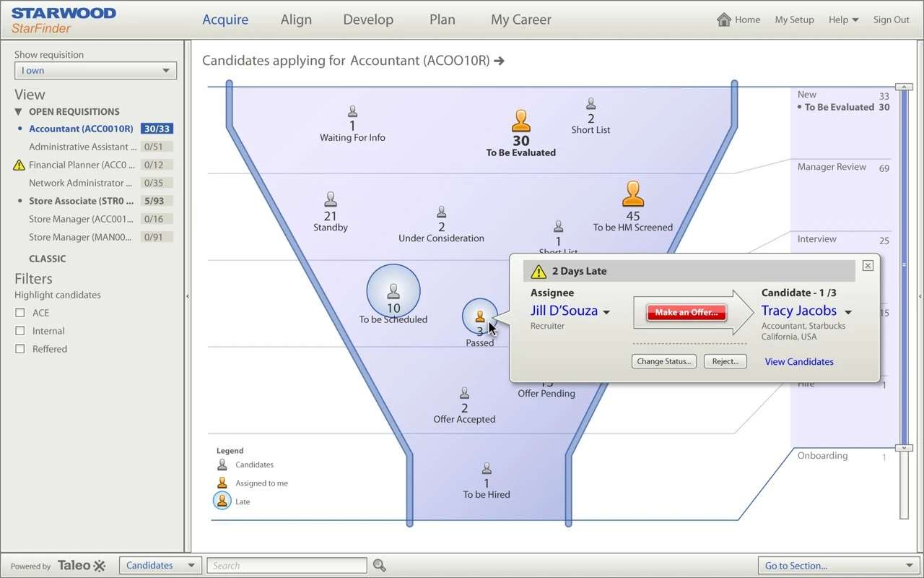
Task: Click the Taleo logo
Action: pyautogui.click(x=82, y=566)
